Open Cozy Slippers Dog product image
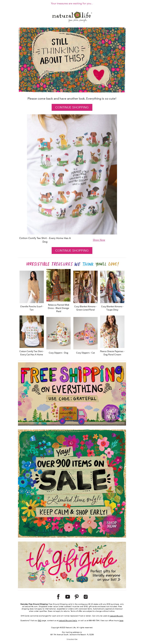Image resolution: width=144 pixels, height=644 pixels. click(58, 333)
